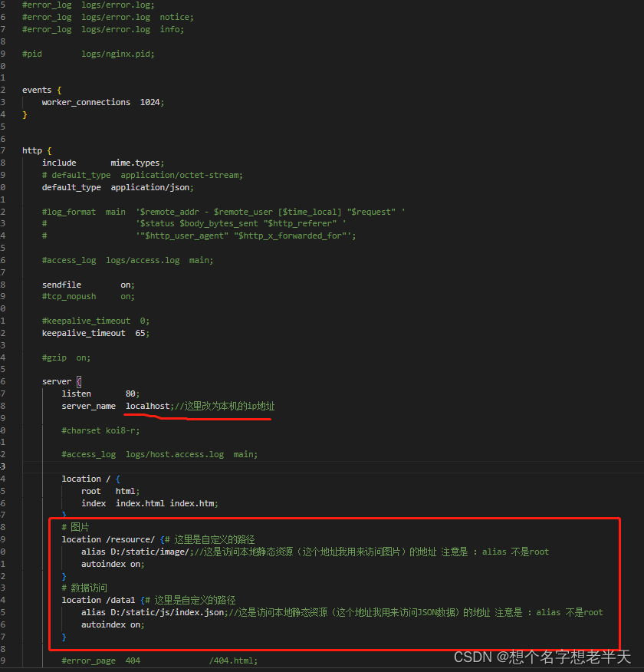Image resolution: width=644 pixels, height=672 pixels.
Task: Click the '# 数据访问' comment line
Action: coord(84,588)
